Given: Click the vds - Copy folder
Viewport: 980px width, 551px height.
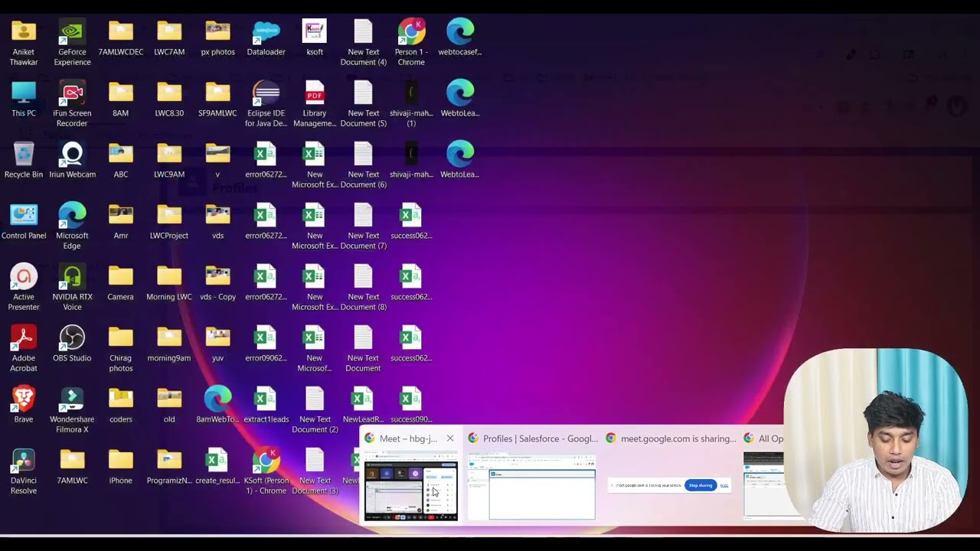Looking at the screenshot, I should click(217, 283).
